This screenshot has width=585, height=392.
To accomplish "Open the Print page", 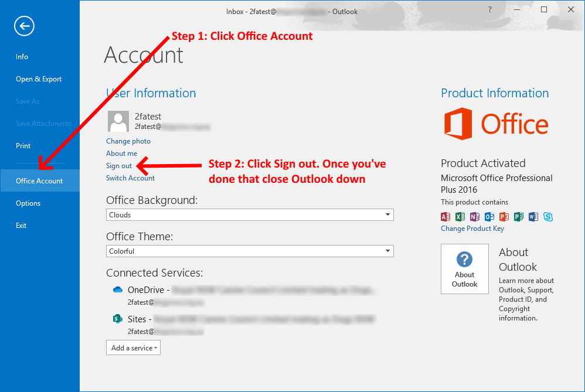I will (x=23, y=146).
